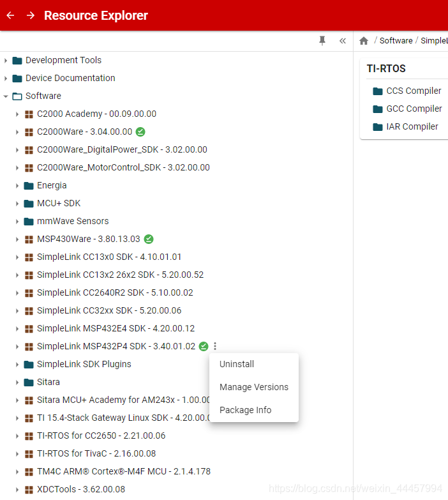Open the GCC Compiler folder link

[414, 109]
